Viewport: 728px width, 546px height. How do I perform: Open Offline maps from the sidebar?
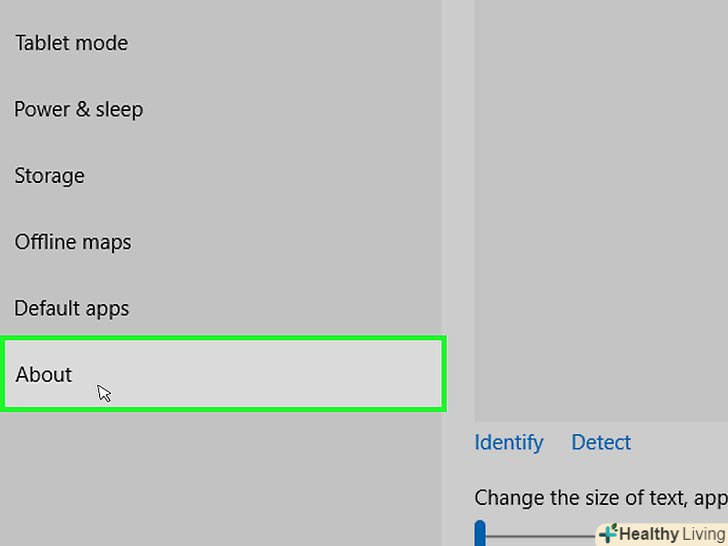(x=72, y=242)
